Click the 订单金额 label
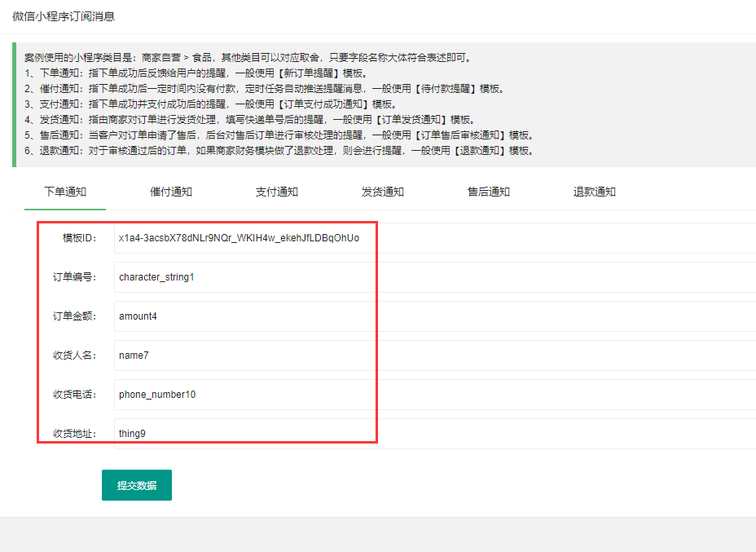 coord(75,316)
